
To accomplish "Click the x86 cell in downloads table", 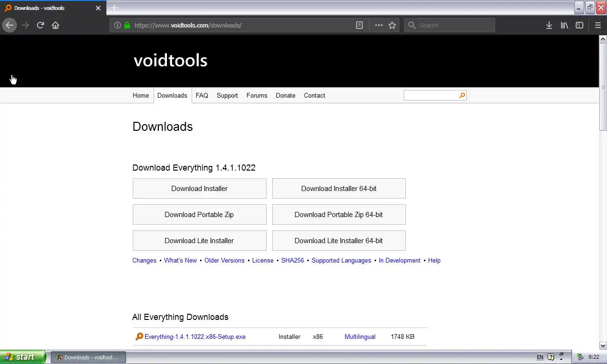I will click(x=318, y=337).
